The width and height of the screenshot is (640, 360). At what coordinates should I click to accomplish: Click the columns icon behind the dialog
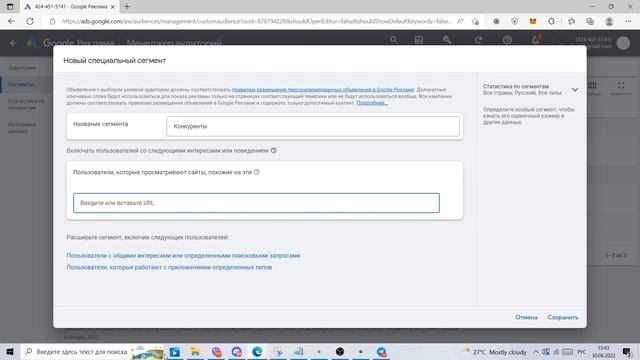point(592,85)
